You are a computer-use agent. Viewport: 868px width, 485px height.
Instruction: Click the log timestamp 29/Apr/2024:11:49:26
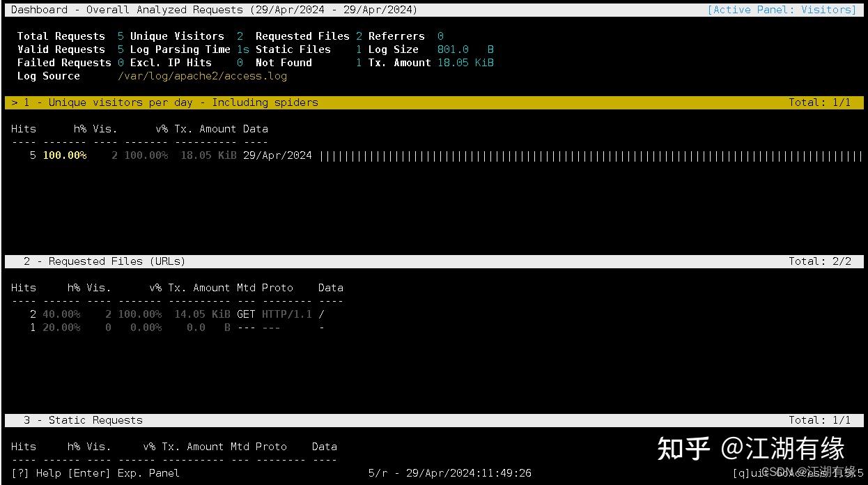click(x=467, y=472)
